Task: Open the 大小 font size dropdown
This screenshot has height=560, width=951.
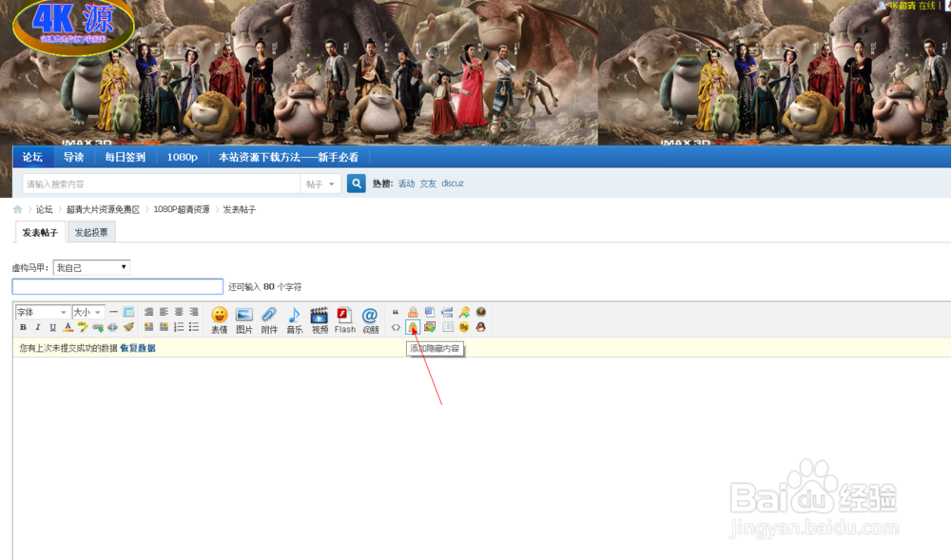Action: click(x=88, y=312)
